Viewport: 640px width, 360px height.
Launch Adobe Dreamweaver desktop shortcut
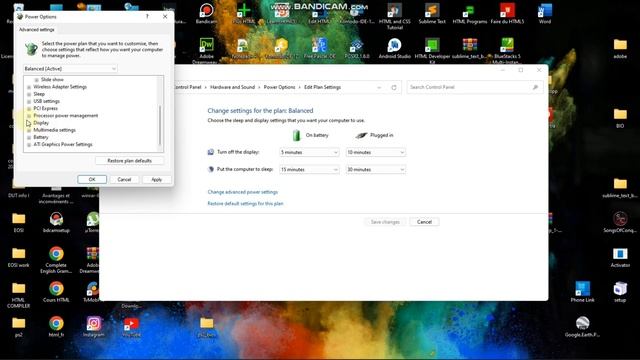(206, 50)
